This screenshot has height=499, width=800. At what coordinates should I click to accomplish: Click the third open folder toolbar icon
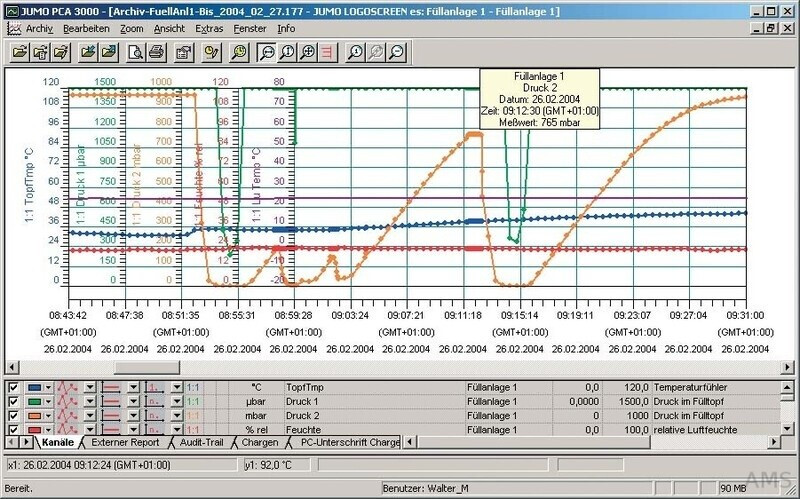pyautogui.click(x=61, y=52)
